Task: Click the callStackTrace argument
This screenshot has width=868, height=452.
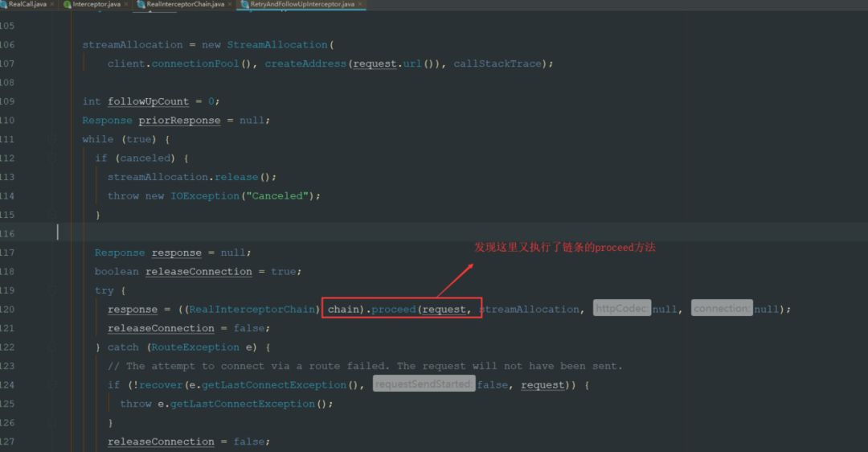Action: pyautogui.click(x=497, y=64)
